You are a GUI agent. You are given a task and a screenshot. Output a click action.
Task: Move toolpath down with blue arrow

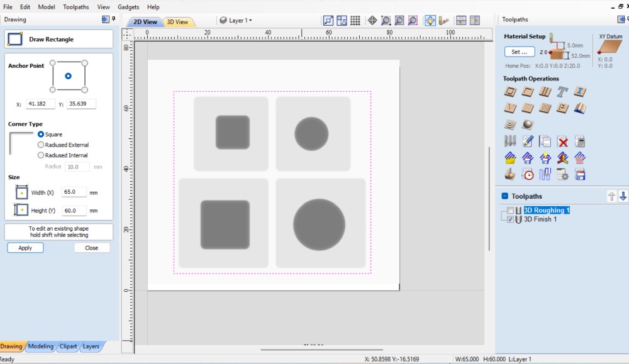click(x=623, y=196)
